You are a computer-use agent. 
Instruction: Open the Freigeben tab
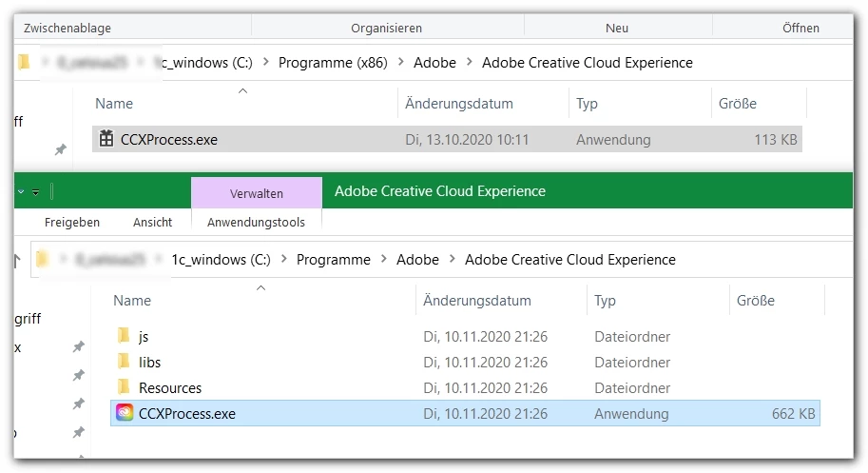72,222
